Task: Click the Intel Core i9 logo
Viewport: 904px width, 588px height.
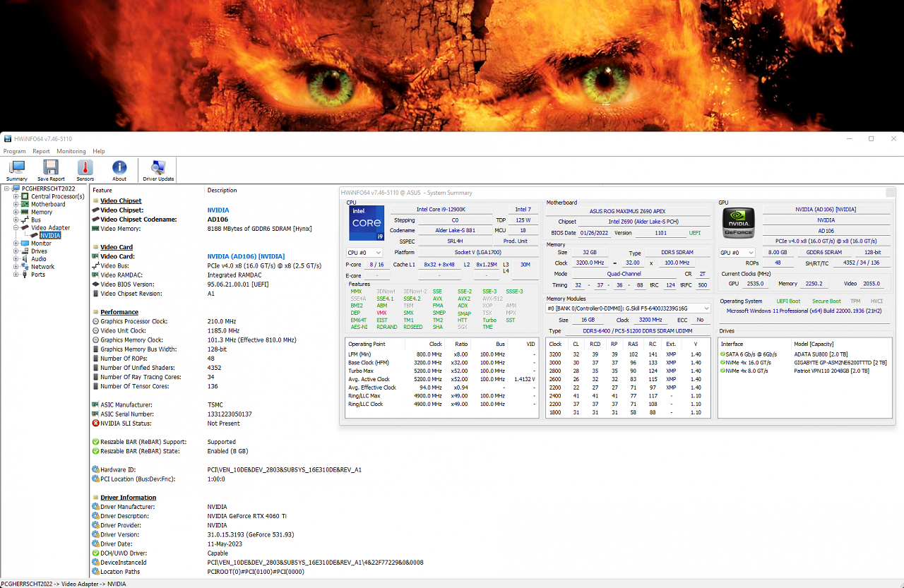Action: click(x=367, y=222)
